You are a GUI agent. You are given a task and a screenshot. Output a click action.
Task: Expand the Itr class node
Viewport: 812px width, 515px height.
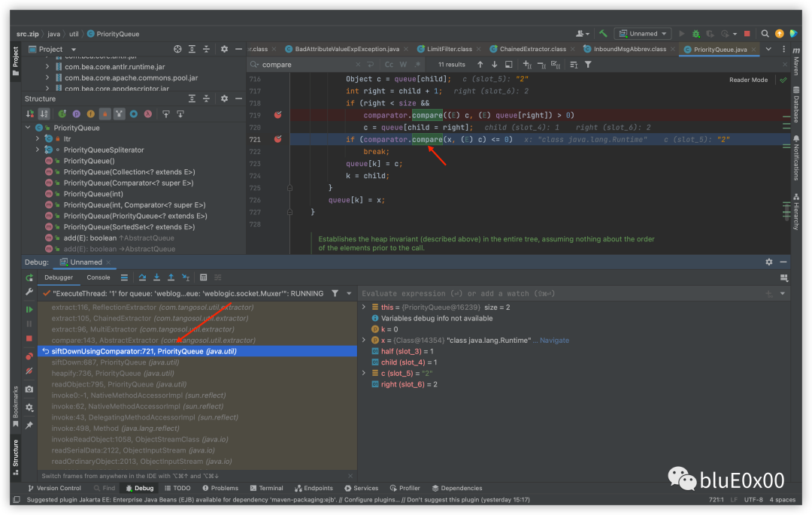[x=38, y=139]
